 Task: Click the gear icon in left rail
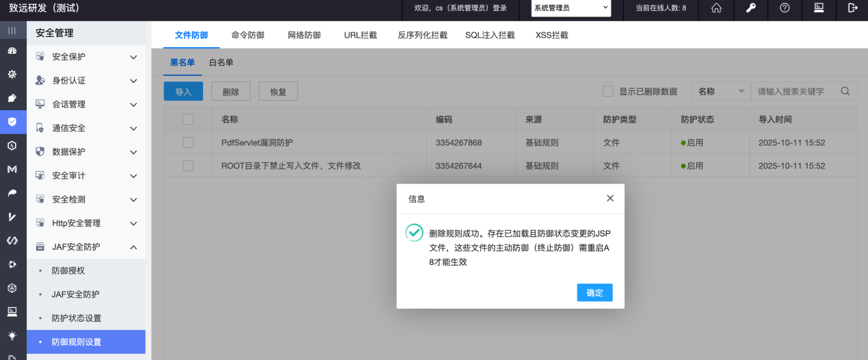tap(12, 75)
